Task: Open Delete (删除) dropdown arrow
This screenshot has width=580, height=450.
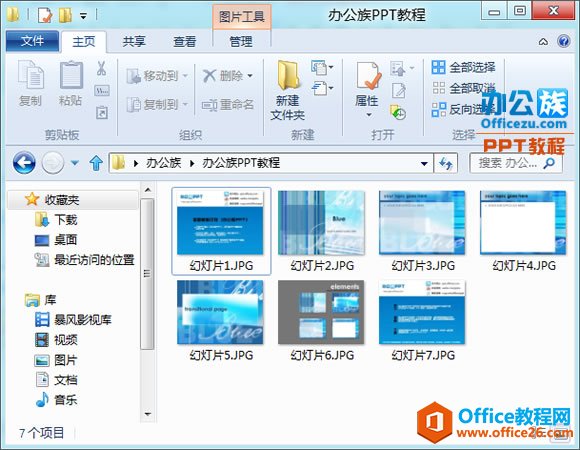Action: [x=250, y=76]
